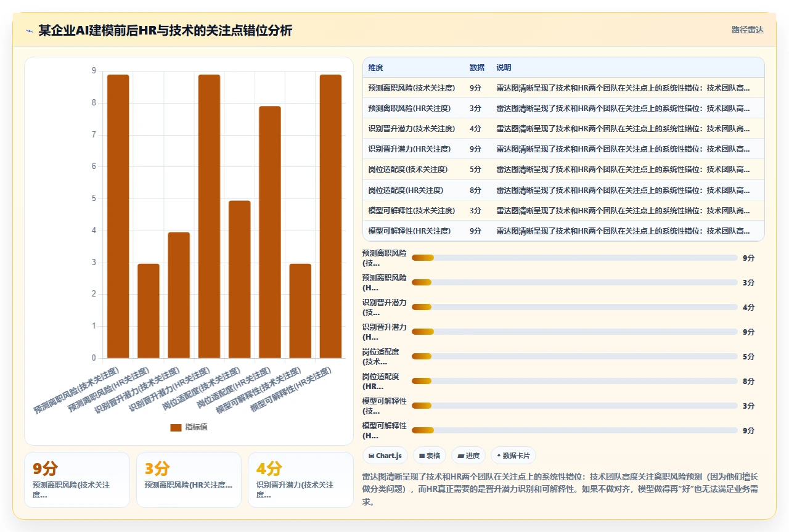789x532 pixels.
Task: Click the 数据 table column header
Action: click(x=476, y=68)
